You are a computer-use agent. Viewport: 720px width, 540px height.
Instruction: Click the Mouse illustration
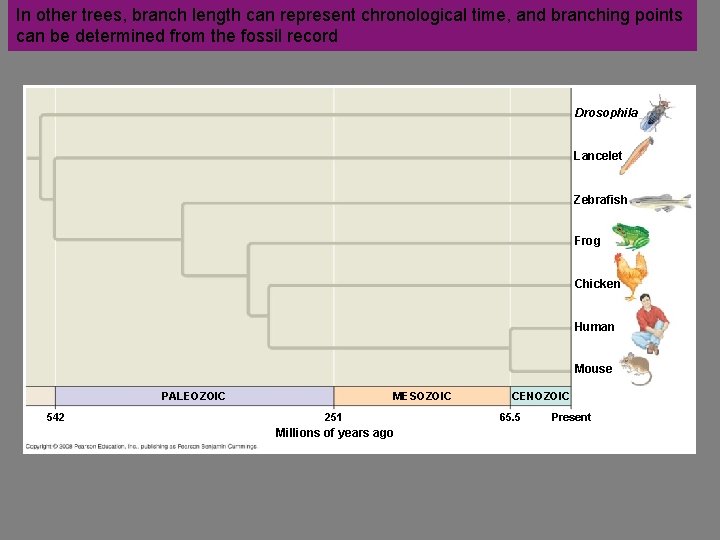click(636, 369)
